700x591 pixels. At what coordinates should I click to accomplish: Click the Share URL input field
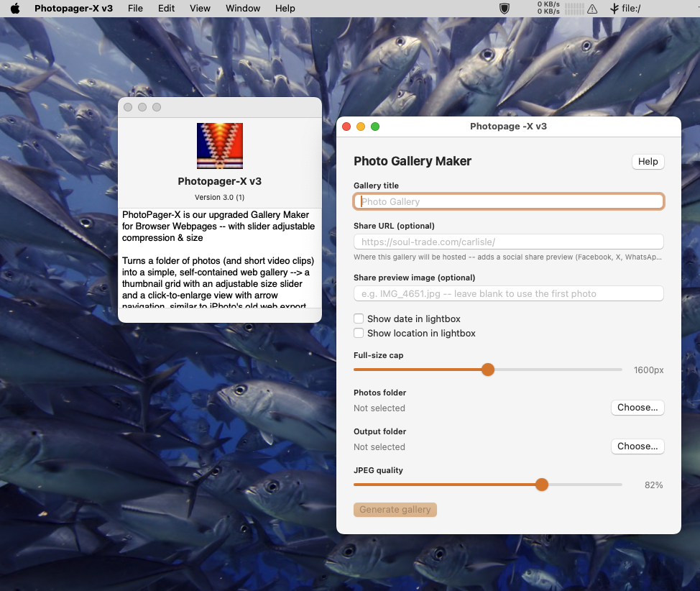509,242
